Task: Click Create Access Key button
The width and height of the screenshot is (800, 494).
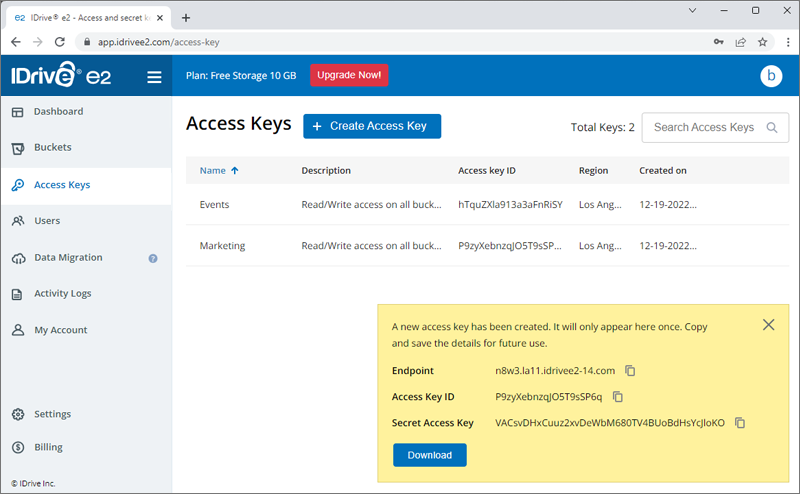Action: pyautogui.click(x=372, y=126)
